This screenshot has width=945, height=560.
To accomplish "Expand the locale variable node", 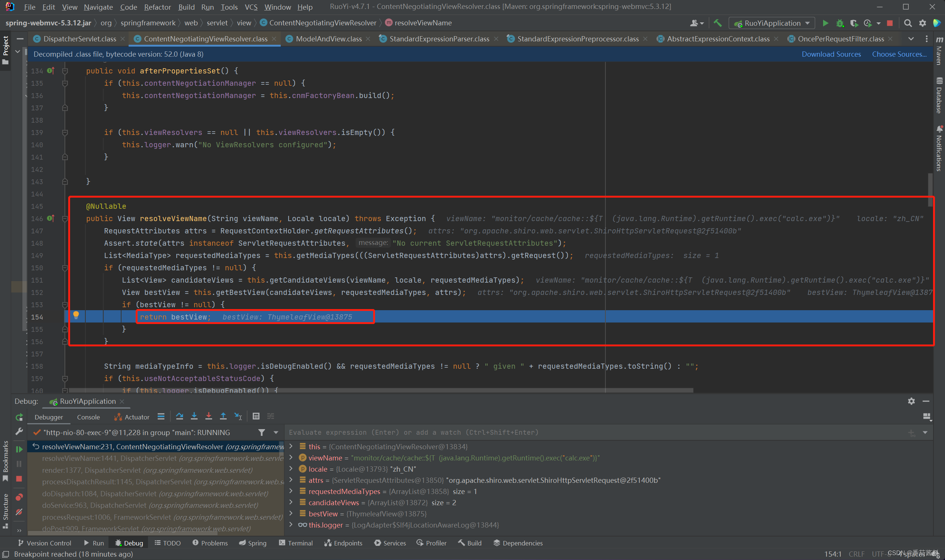I will pos(291,468).
